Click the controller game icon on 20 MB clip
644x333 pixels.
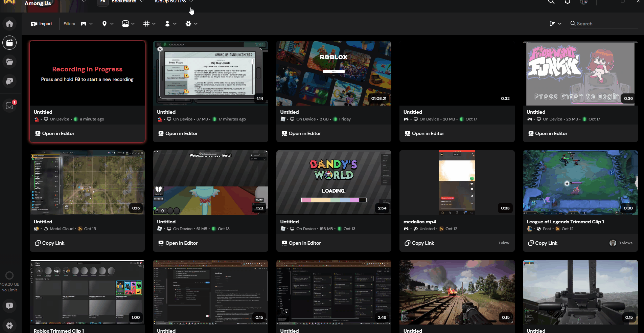[406, 119]
